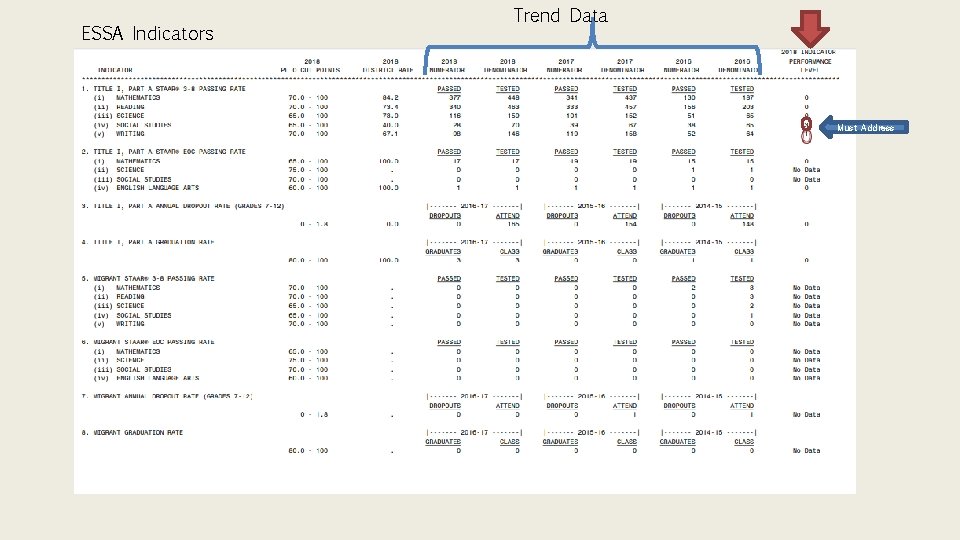Click "No Data" in Migrant dropout rate row

pyautogui.click(x=806, y=415)
